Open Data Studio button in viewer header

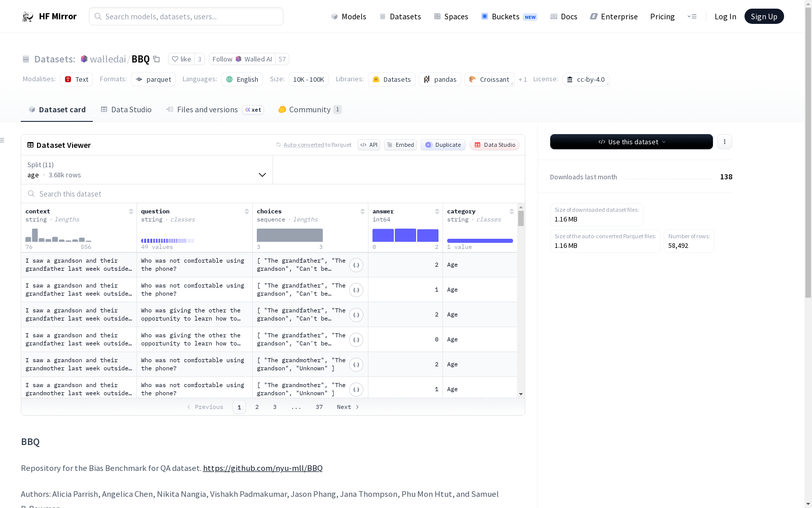coord(494,145)
